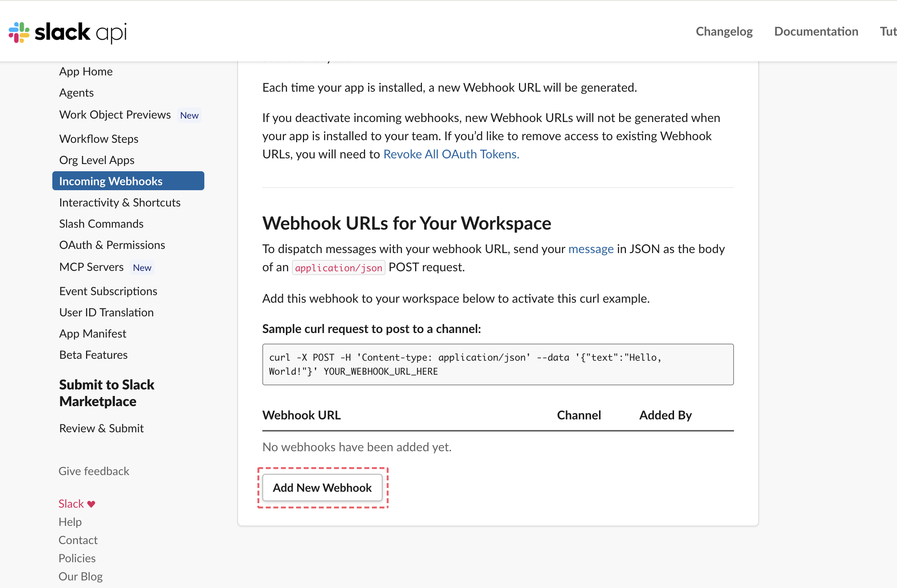Viewport: 897px width, 588px height.
Task: Open the Agents sidebar item
Action: (77, 92)
